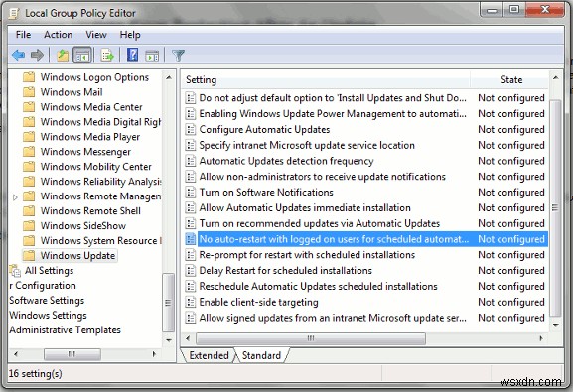Click the Windows Media Player folder icon

coord(29,137)
